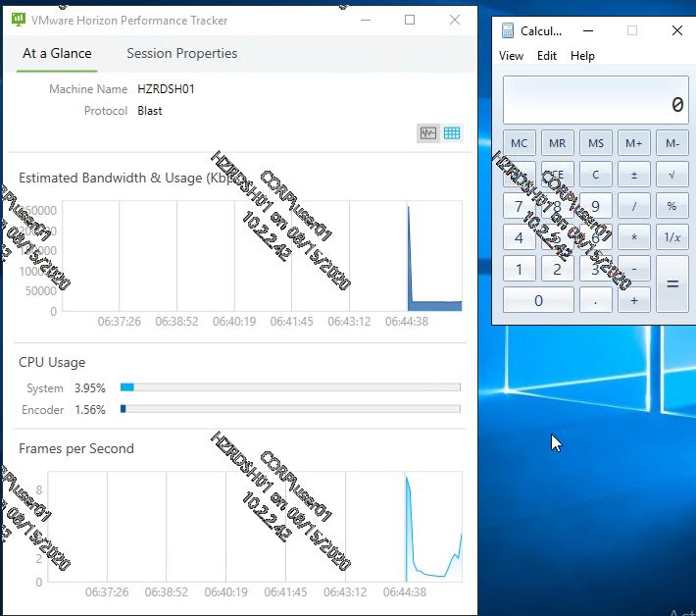Click the Frames per Second heading
The height and width of the screenshot is (616, 696).
click(x=76, y=448)
